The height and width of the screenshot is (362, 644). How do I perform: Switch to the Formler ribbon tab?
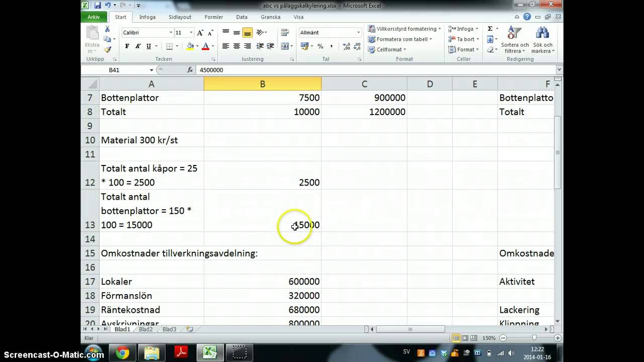click(x=214, y=17)
